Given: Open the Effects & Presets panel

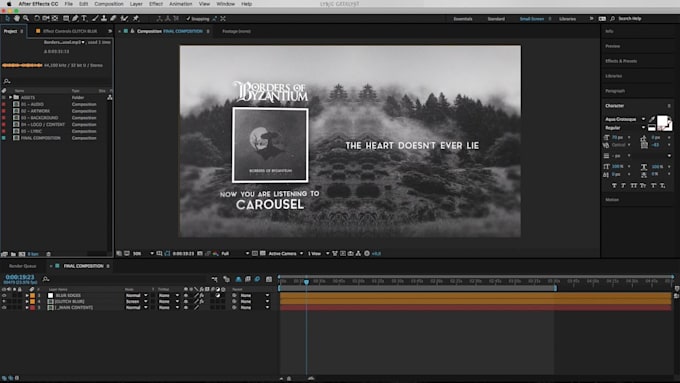Looking at the screenshot, I should click(621, 61).
